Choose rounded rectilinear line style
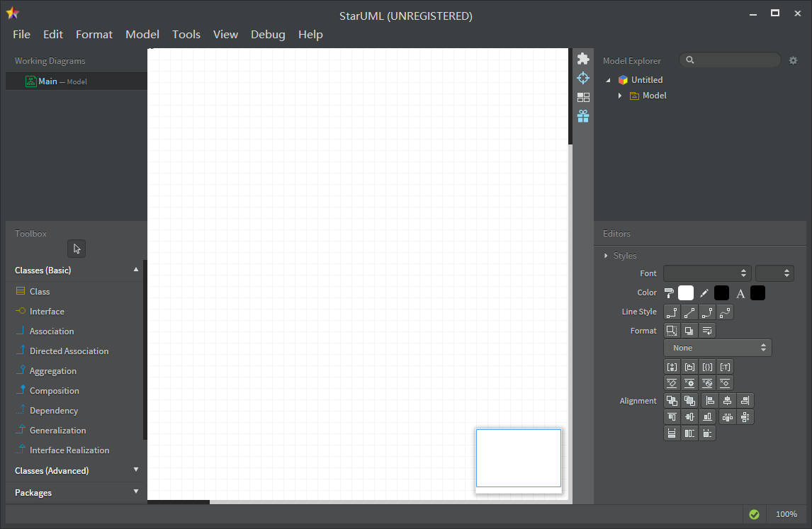 click(707, 312)
